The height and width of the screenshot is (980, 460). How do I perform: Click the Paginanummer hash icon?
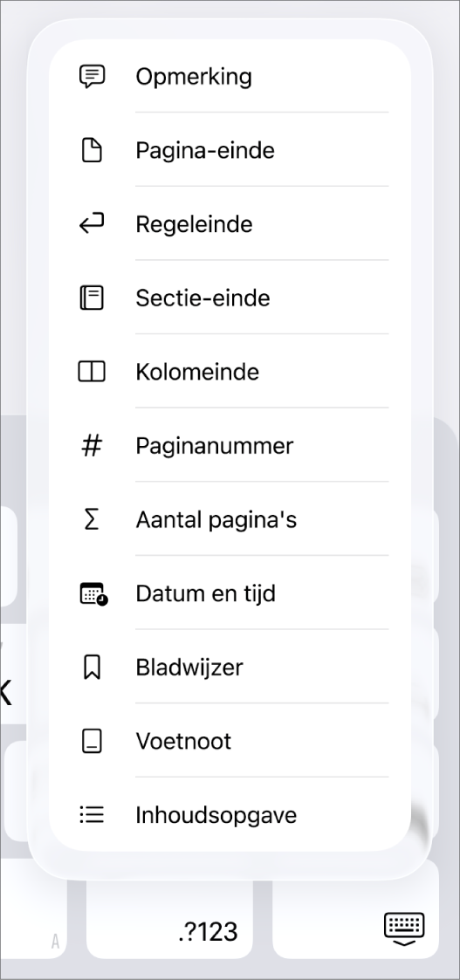point(92,446)
